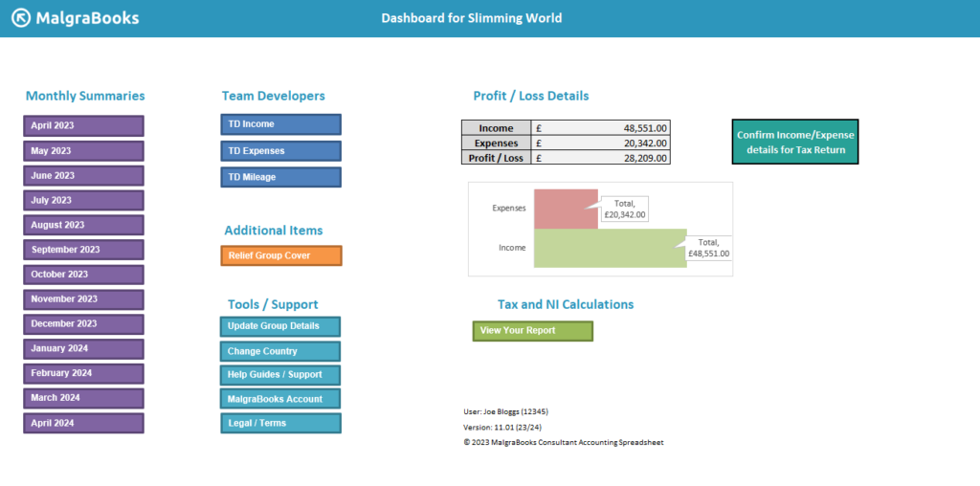Image resolution: width=980 pixels, height=486 pixels.
Task: Click the Profit / Loss row label
Action: tap(497, 158)
